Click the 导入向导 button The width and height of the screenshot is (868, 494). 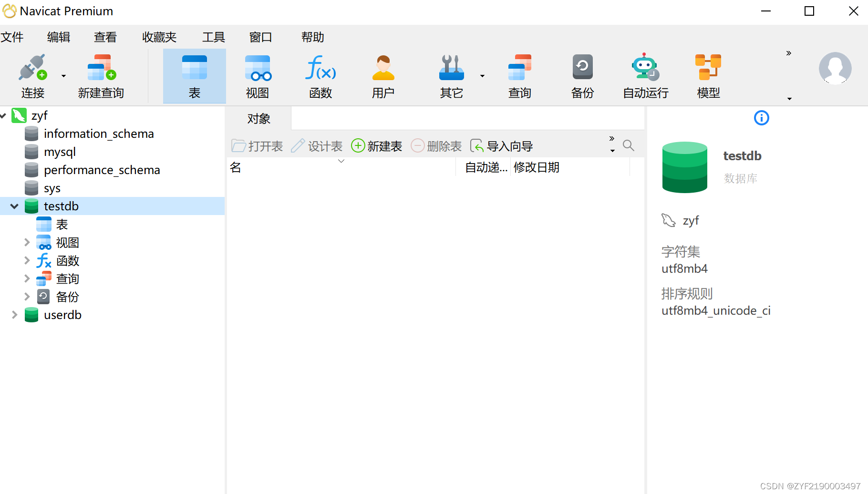click(x=501, y=146)
